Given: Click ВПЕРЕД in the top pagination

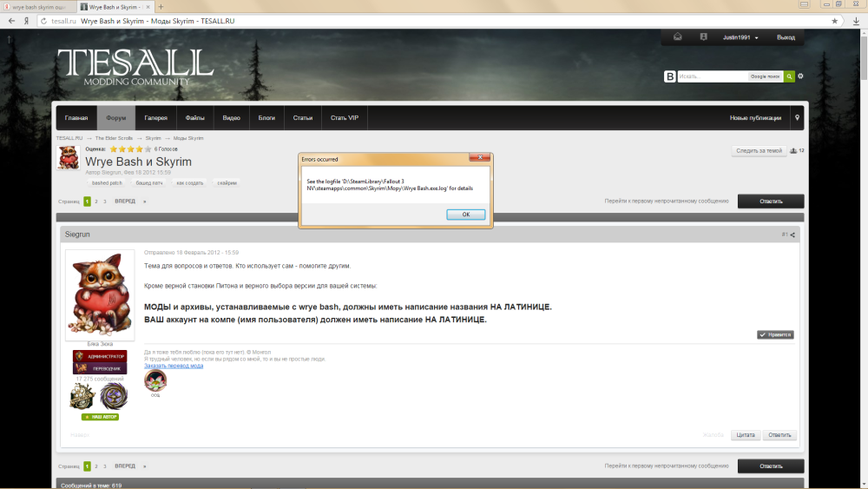Looking at the screenshot, I should pyautogui.click(x=125, y=202).
